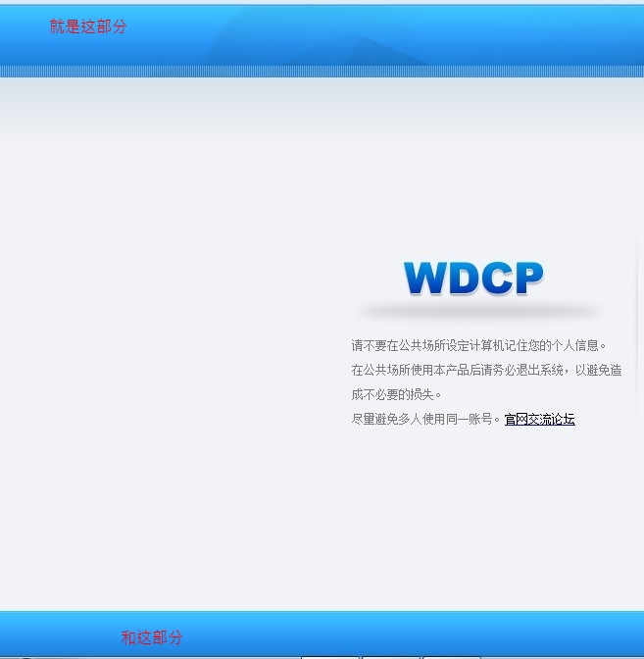The width and height of the screenshot is (644, 659).
Task: Click the text 尽量避免多人使用同一账号
Action: coord(426,419)
